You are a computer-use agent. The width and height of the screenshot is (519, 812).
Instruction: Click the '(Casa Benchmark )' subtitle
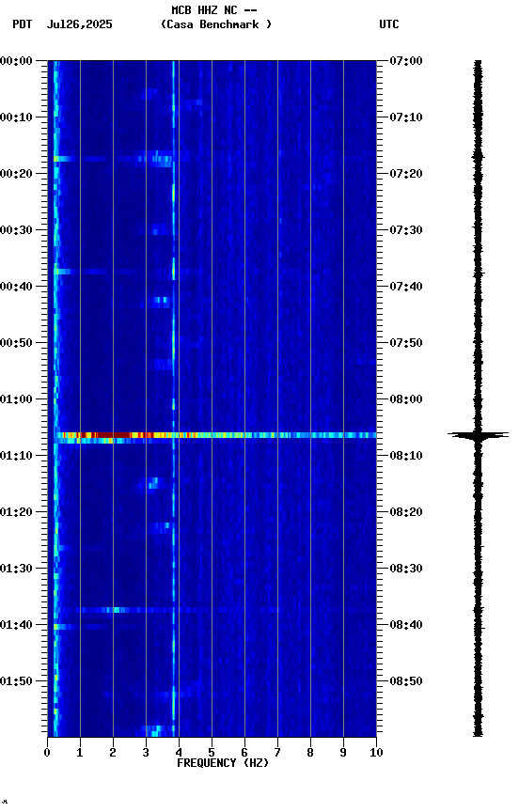tap(216, 24)
